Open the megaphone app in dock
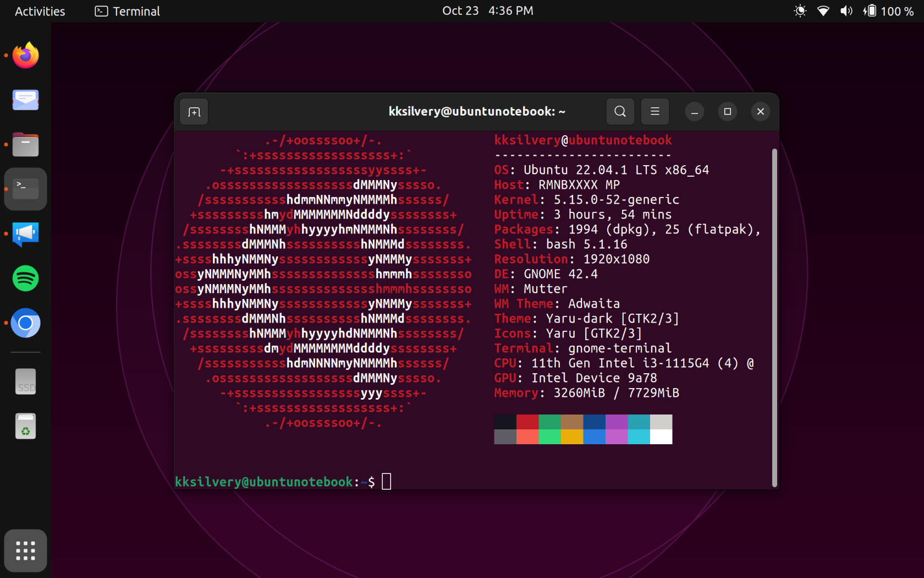Viewport: 924px width, 578px height. click(25, 233)
